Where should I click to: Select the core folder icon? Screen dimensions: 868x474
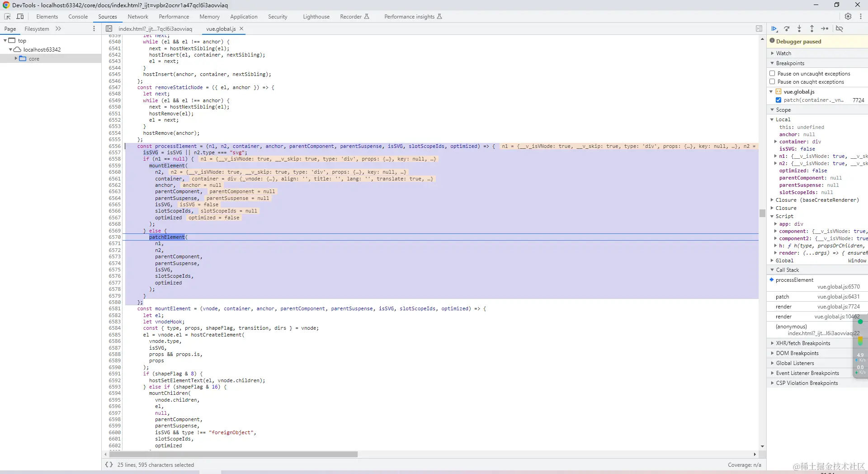(23, 59)
